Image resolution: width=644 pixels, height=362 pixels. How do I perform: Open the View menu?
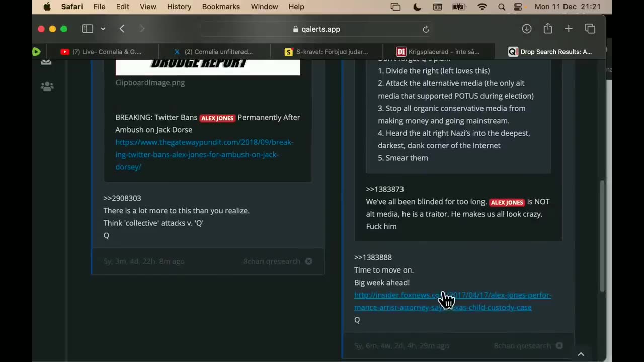[148, 7]
